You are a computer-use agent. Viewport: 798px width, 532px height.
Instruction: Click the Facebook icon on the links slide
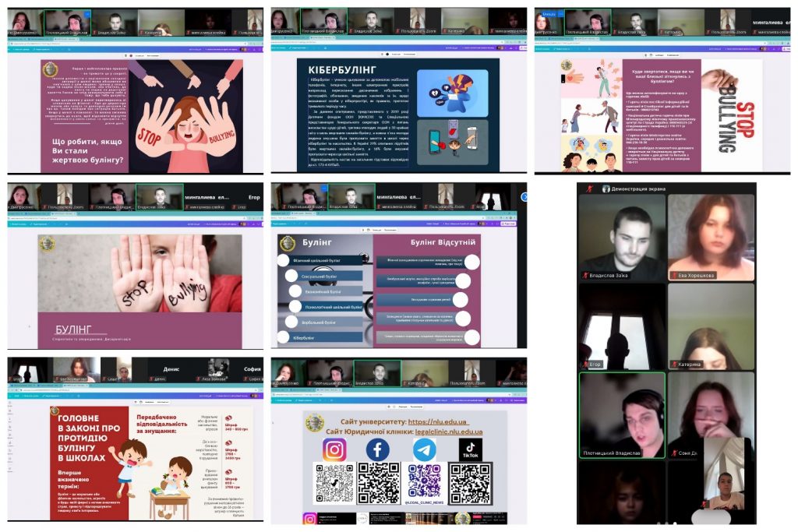[x=378, y=449]
